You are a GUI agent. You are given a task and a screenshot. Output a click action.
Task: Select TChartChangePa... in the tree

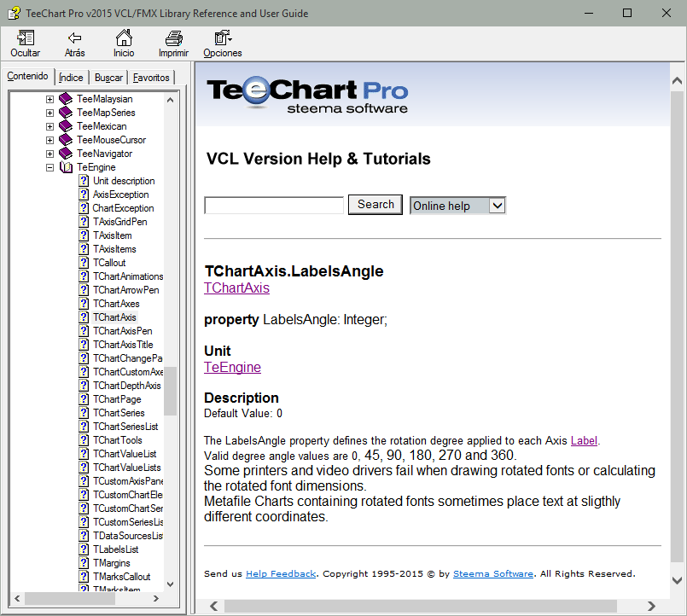[127, 358]
